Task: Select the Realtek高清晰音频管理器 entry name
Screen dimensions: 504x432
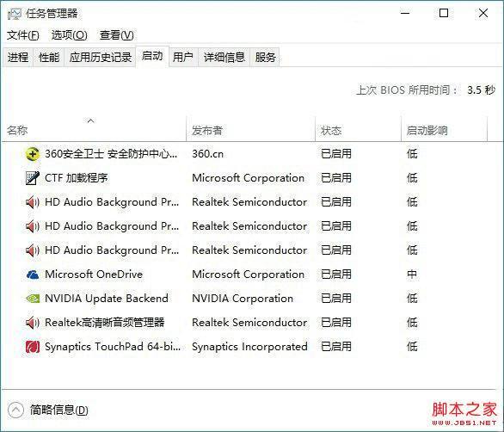Action: 104,323
